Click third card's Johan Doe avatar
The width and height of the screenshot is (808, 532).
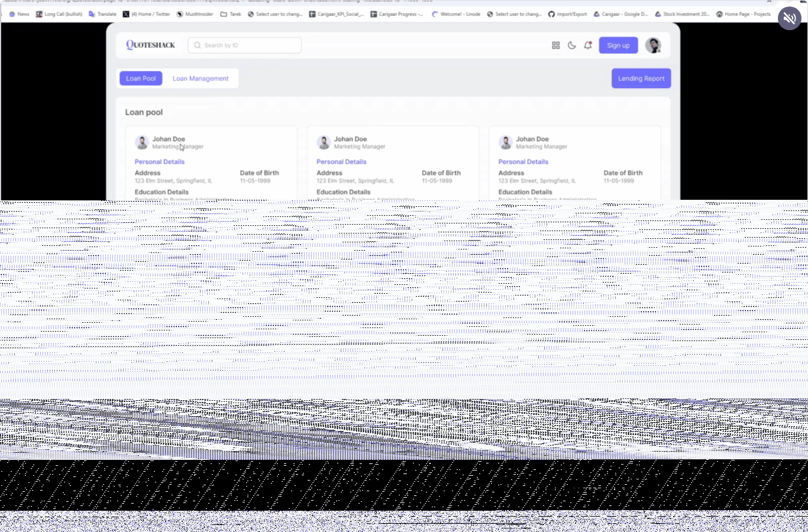click(505, 142)
